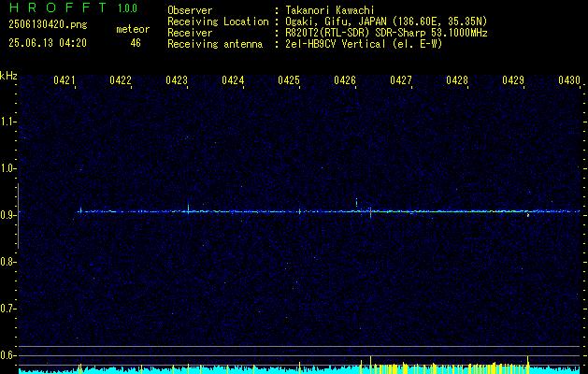
Task: Click the 0425 time label
Action: click(289, 80)
